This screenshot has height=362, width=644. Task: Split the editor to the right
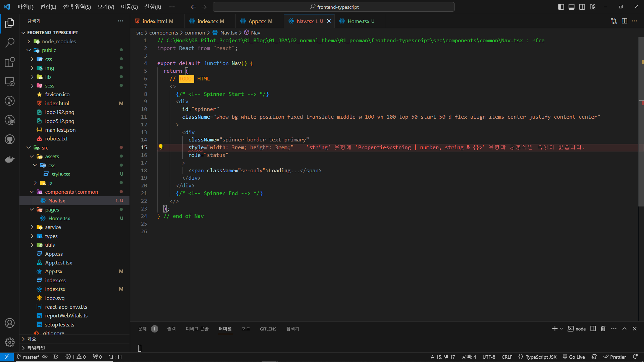pyautogui.click(x=624, y=21)
